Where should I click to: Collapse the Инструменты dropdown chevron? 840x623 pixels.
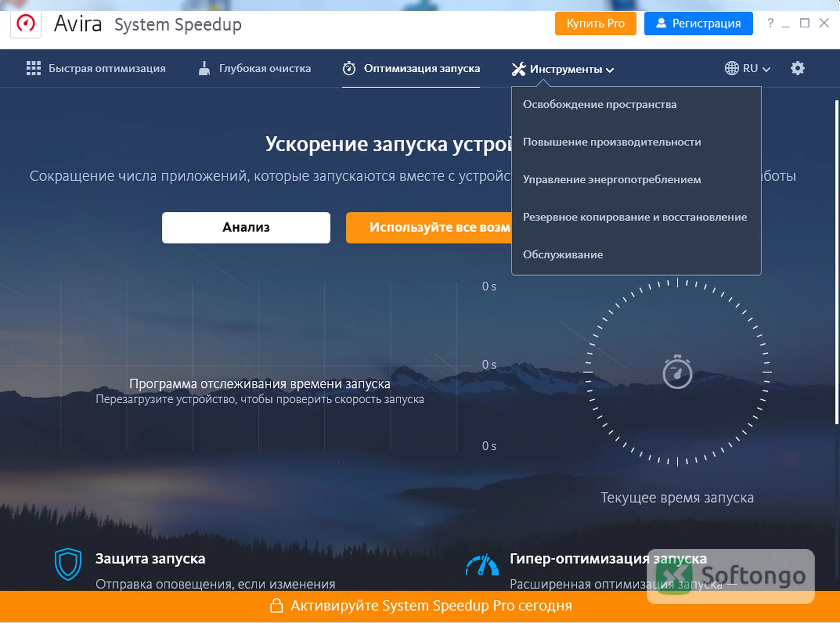[x=610, y=70]
